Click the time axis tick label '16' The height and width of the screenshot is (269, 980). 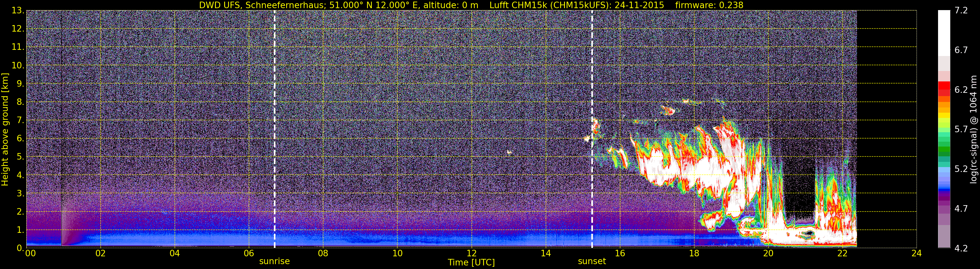point(620,254)
